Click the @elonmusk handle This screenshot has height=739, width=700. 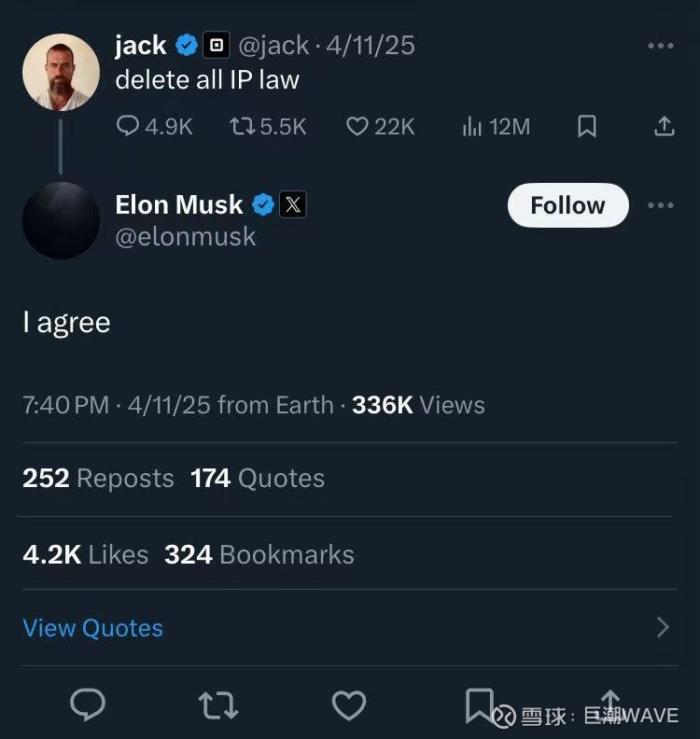(x=185, y=237)
